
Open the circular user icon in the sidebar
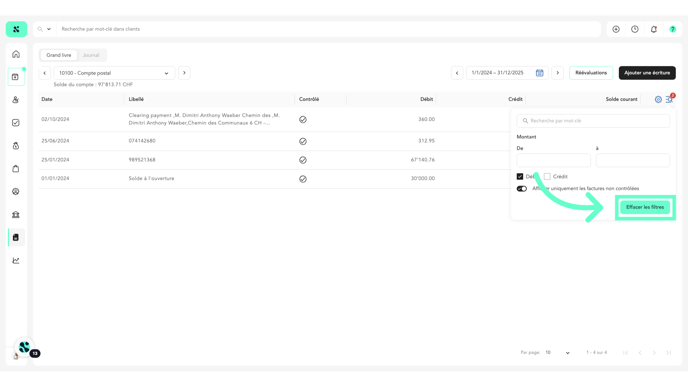16,192
